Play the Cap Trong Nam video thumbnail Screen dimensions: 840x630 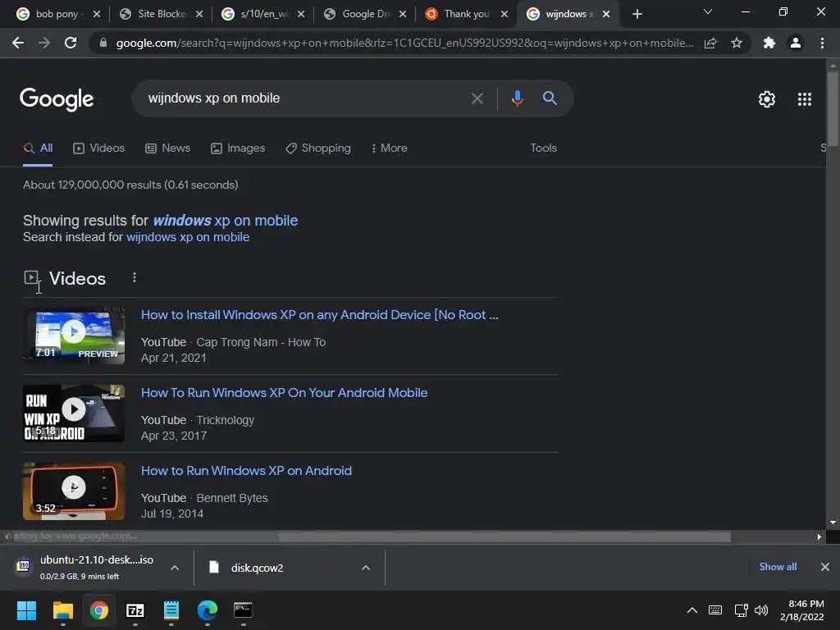tap(74, 336)
